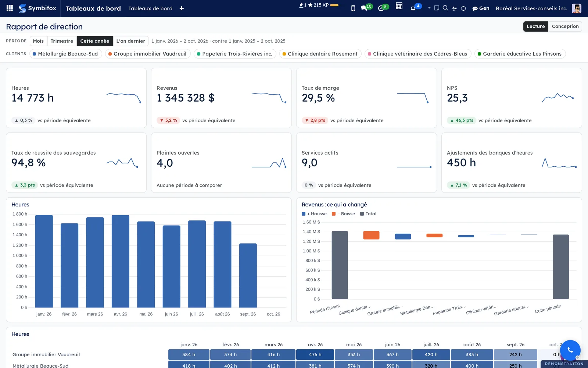Image resolution: width=588 pixels, height=368 pixels.
Task: Open the Revenus 1 345 328 $ card
Action: coord(221,98)
